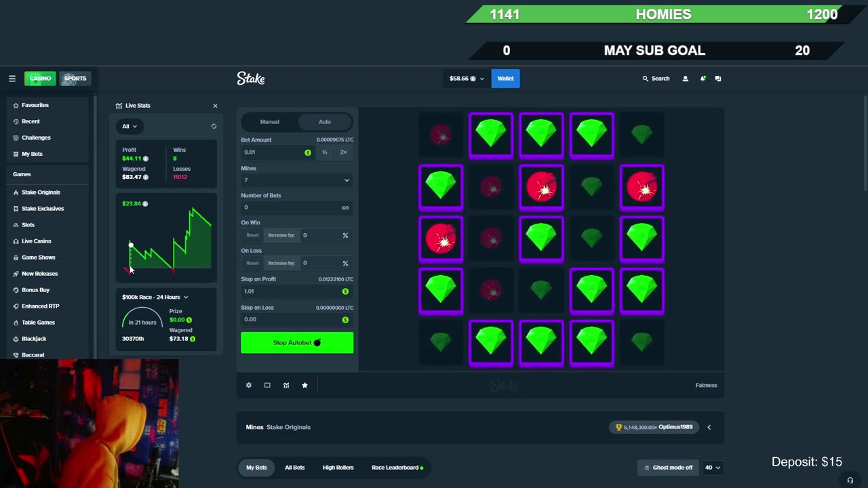Double the bet amount with 2×

click(x=343, y=152)
